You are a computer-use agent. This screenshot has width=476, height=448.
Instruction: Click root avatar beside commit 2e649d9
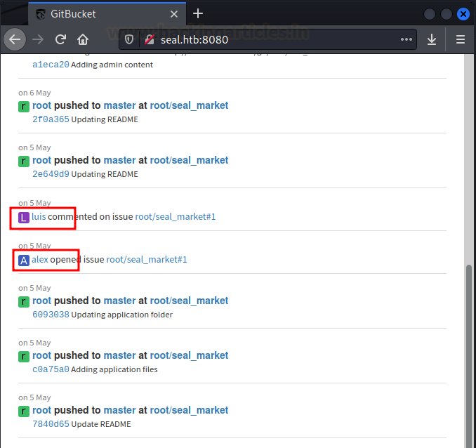tap(24, 162)
